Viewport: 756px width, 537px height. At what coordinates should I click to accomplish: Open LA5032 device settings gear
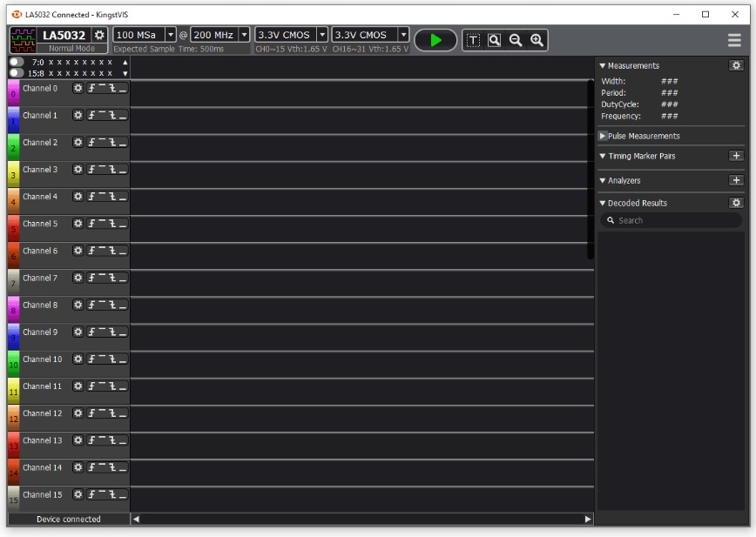click(99, 35)
